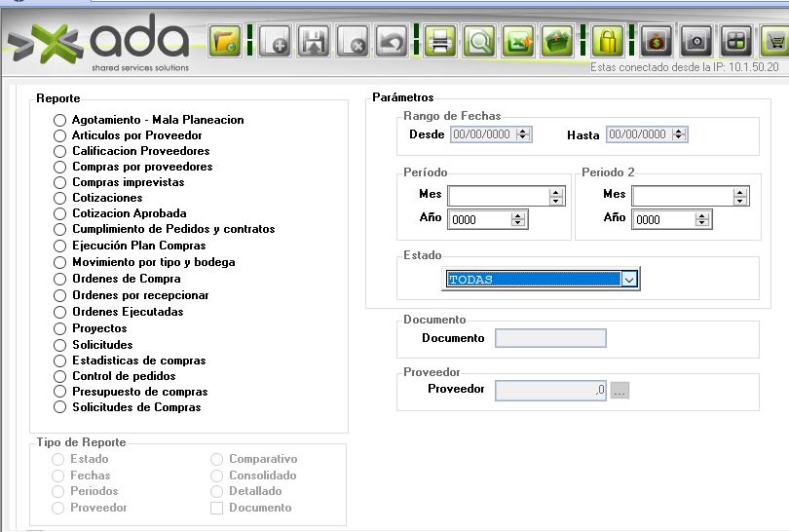
Task: Click the ada logo
Action: tap(99, 43)
